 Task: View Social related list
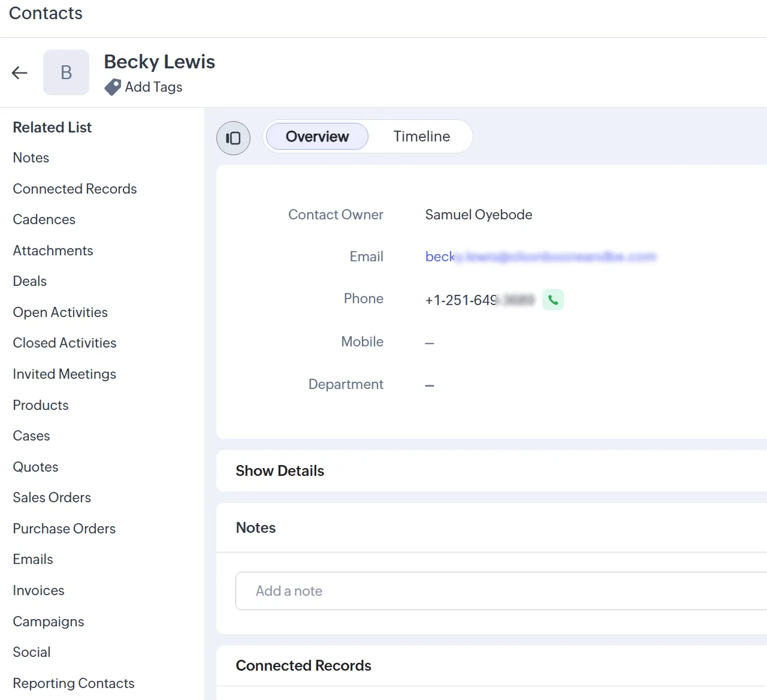pyautogui.click(x=32, y=652)
